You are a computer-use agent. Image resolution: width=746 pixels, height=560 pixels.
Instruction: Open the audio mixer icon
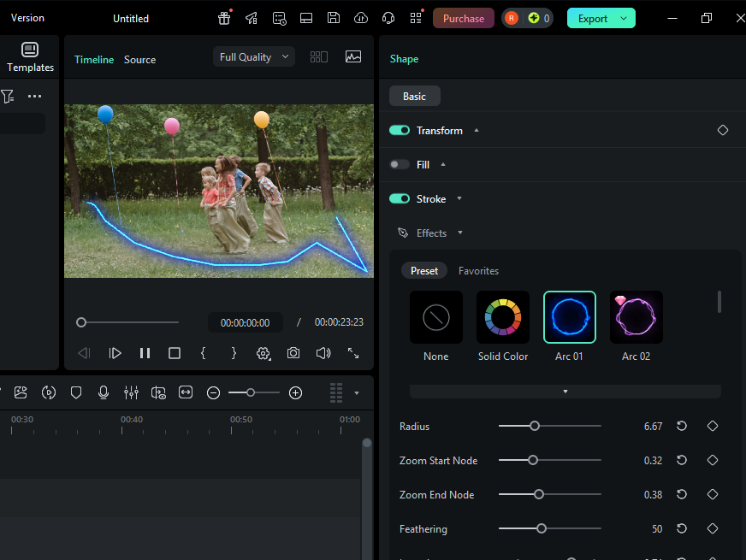point(131,392)
